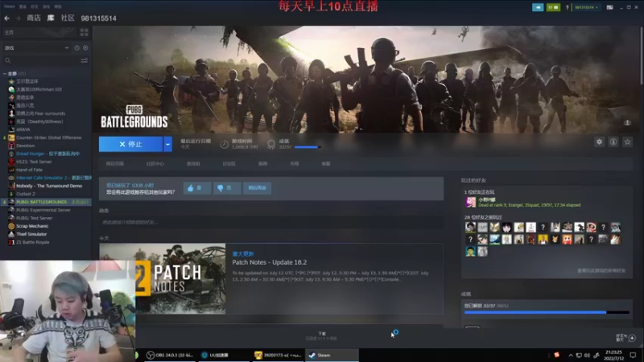Click the recent activity clock filter icon
The image size is (644, 362).
pos(76,48)
